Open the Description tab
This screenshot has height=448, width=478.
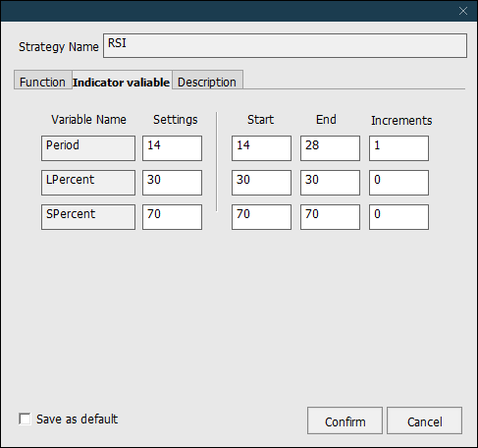[207, 81]
